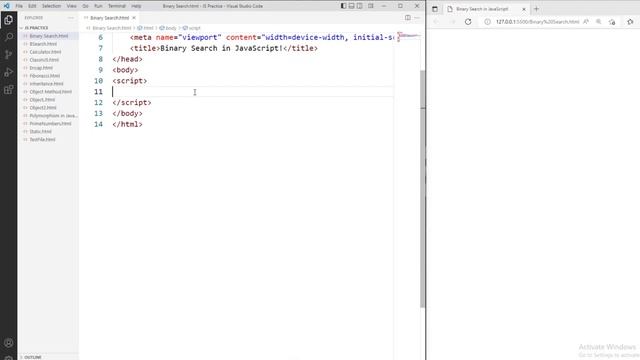Open the Go menu
This screenshot has height=360, width=640.
pyautogui.click(x=85, y=6)
